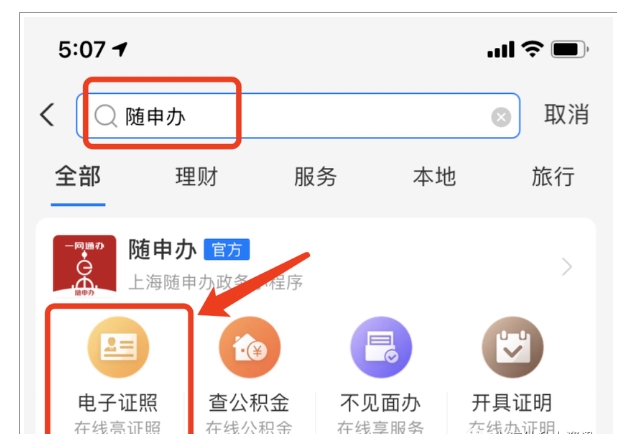Screen dimensions: 617x434
Task: Switch to the 理财 tab
Action: (x=197, y=176)
